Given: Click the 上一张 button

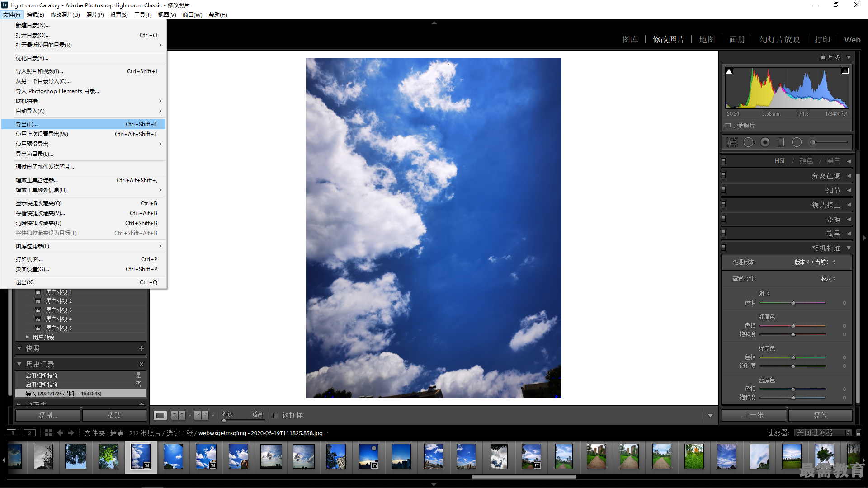Looking at the screenshot, I should click(753, 415).
